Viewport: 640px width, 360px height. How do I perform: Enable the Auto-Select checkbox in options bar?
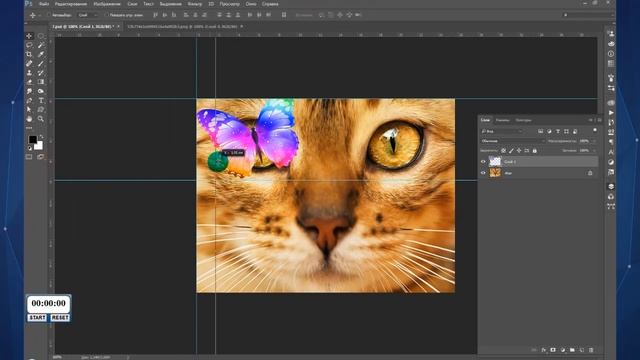coord(48,15)
